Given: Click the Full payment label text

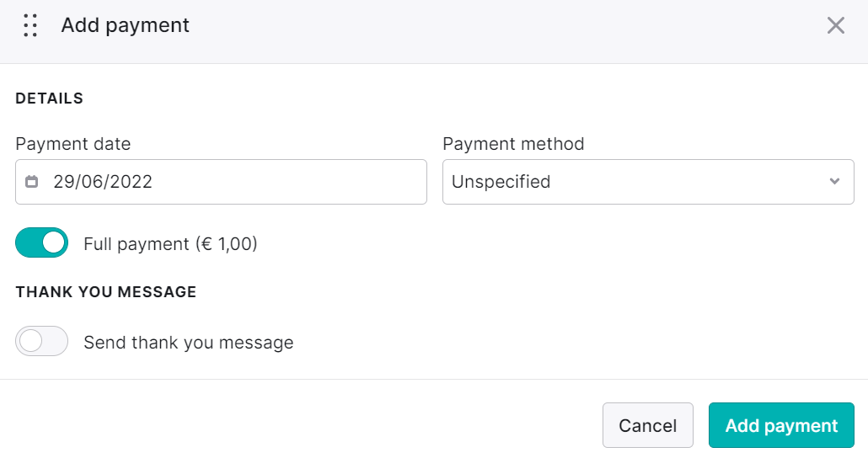Looking at the screenshot, I should click(x=170, y=244).
